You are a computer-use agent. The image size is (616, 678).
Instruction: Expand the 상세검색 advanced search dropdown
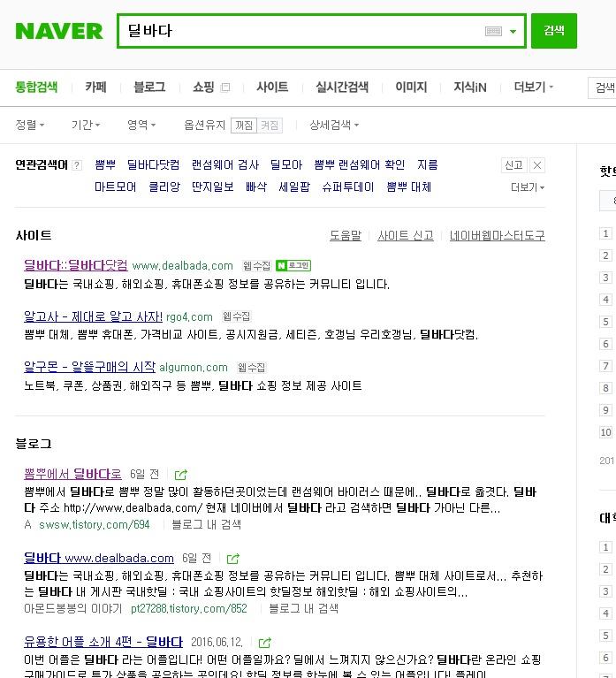[x=334, y=126]
